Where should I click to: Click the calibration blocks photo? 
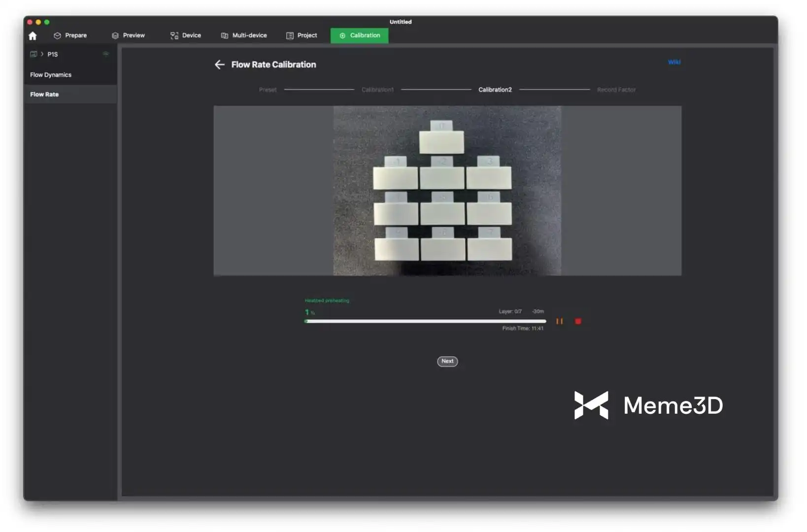[x=447, y=191]
